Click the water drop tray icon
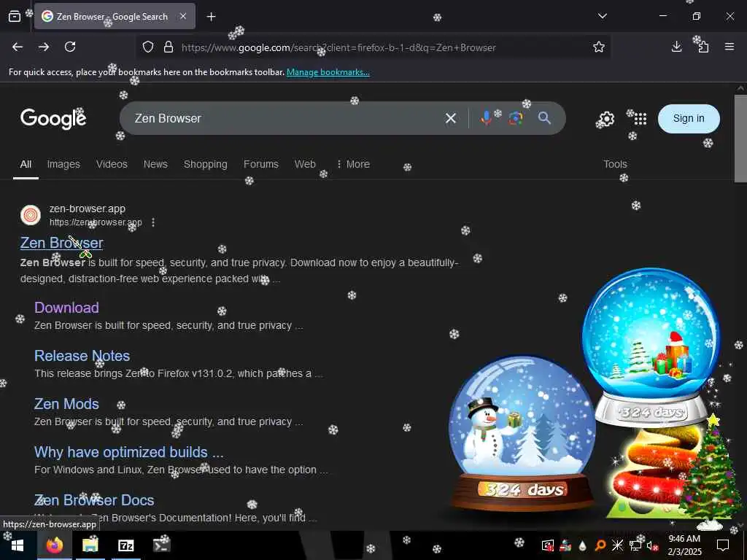747x560 pixels. [582, 545]
